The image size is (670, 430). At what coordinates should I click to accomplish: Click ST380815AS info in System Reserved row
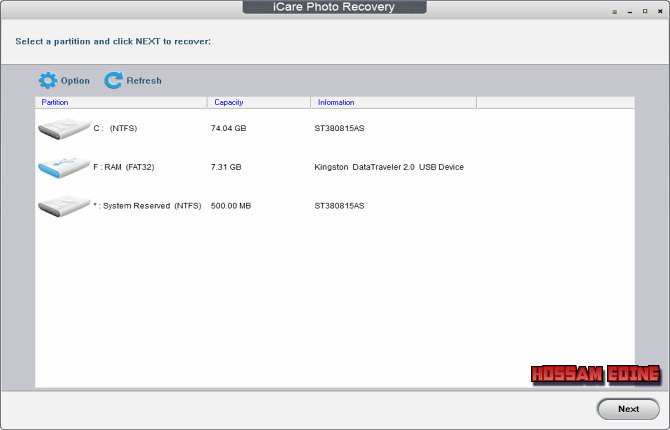[339, 206]
